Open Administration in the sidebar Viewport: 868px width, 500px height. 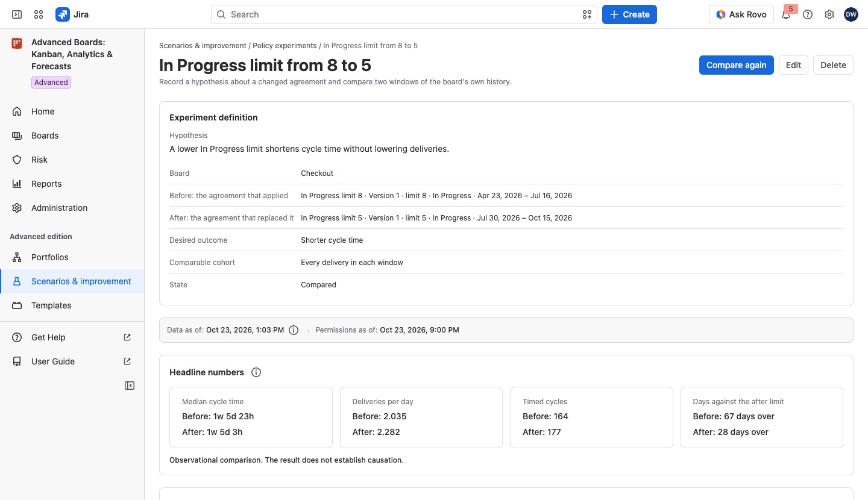coord(72,208)
